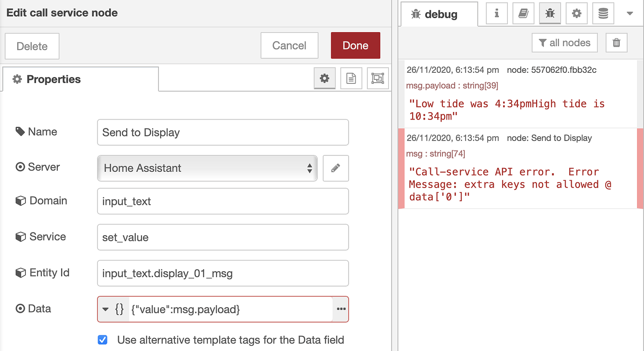Delete this call service node
The height and width of the screenshot is (351, 644).
(x=32, y=46)
